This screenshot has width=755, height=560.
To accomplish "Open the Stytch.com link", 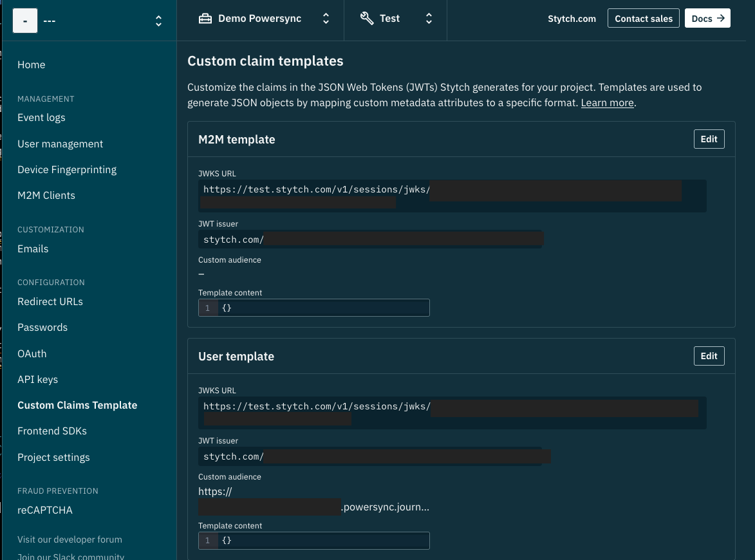I will click(x=572, y=19).
